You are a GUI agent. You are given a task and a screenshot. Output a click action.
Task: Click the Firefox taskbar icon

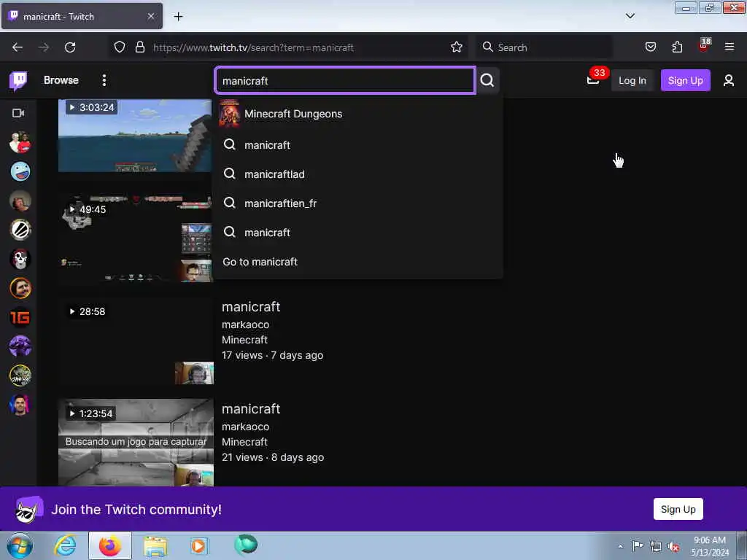coord(110,545)
